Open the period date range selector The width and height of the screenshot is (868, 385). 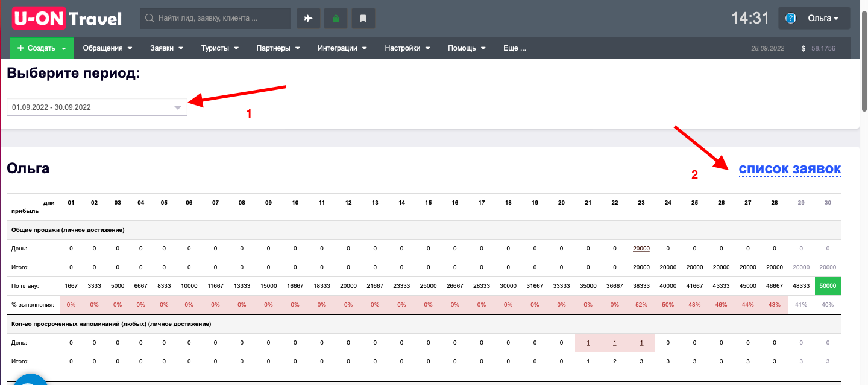click(x=97, y=107)
